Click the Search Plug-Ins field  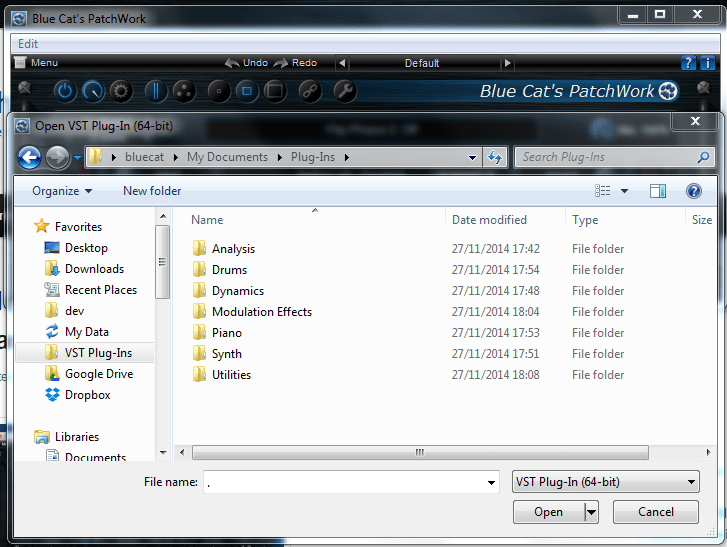(615, 157)
